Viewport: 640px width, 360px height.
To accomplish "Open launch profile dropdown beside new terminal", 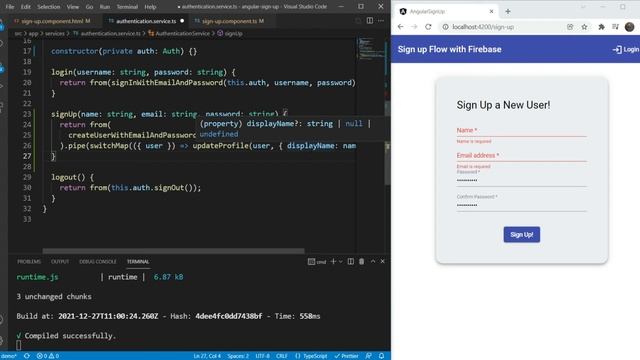I will coord(340,262).
